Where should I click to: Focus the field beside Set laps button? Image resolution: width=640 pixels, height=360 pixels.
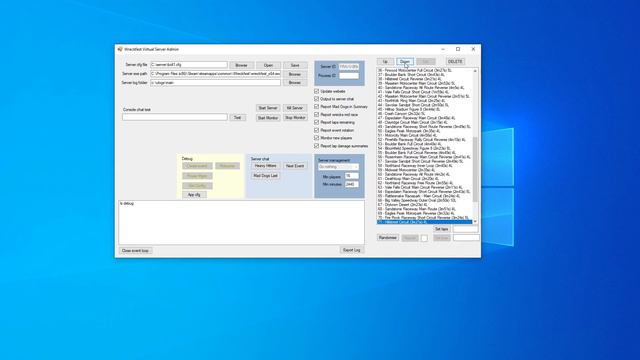point(466,229)
